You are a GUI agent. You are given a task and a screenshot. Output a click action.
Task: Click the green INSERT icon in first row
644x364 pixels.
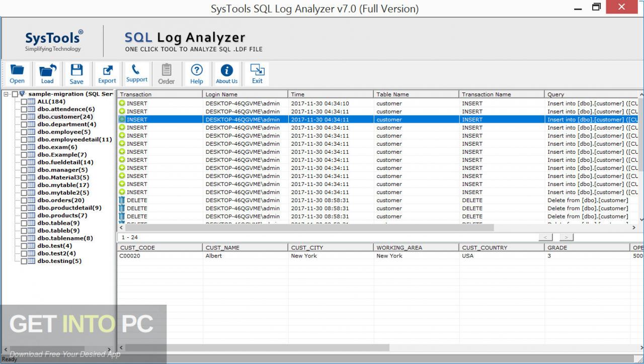point(122,104)
